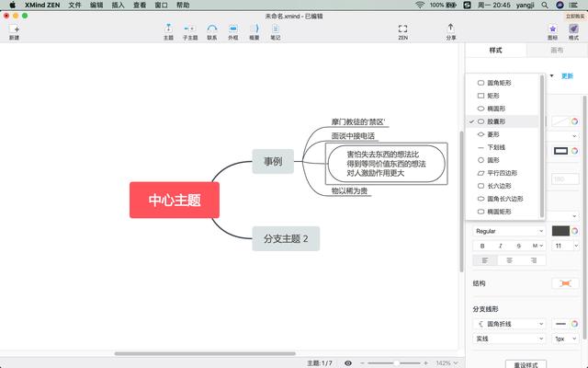The height and width of the screenshot is (368, 588).
Task: Toggle the eye visibility icon in status bar
Action: click(348, 363)
